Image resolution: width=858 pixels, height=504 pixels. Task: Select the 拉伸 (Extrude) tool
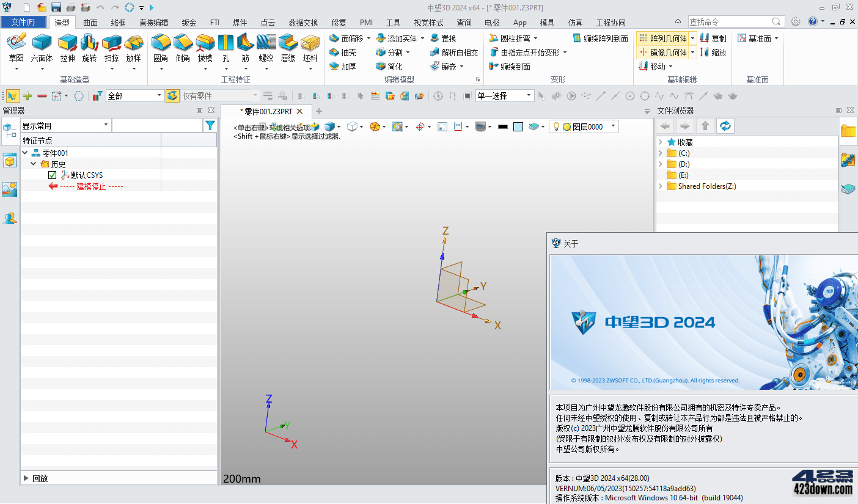(67, 49)
